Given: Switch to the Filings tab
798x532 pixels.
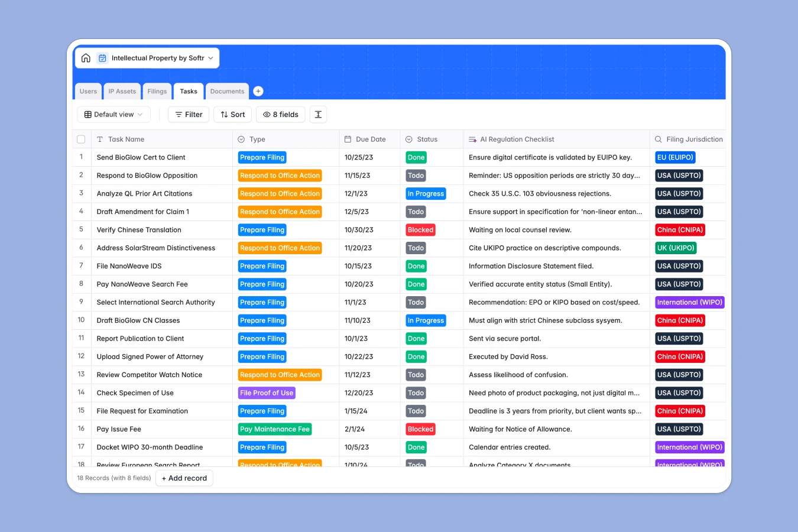Looking at the screenshot, I should [x=157, y=91].
